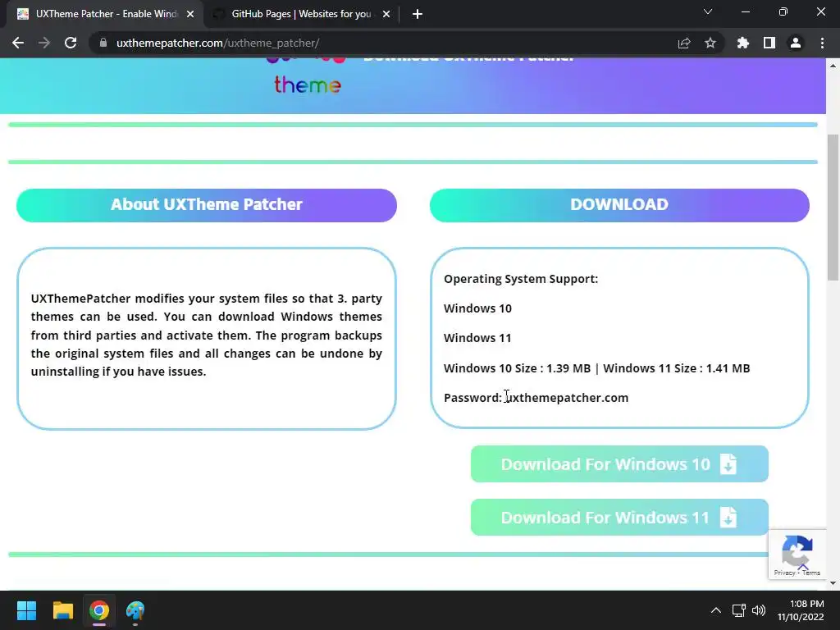Click the Windows 10 Size 1.39 MB text
The width and height of the screenshot is (840, 630).
[x=517, y=368]
